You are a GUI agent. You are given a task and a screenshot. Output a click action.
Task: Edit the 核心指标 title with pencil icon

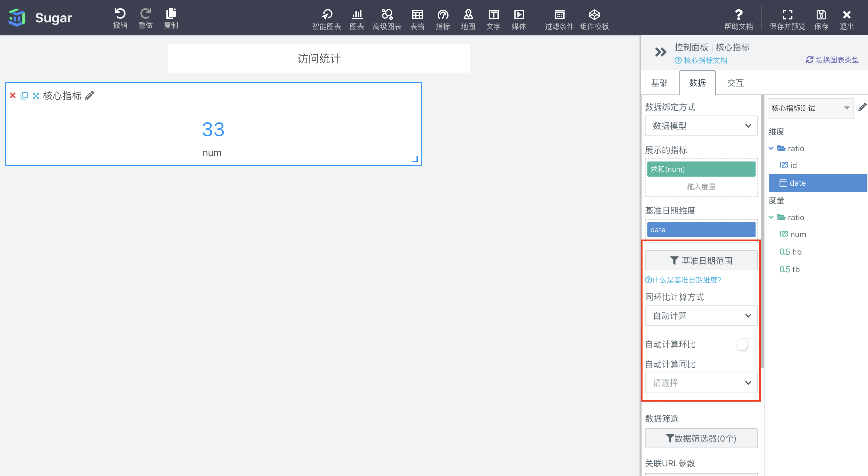89,96
